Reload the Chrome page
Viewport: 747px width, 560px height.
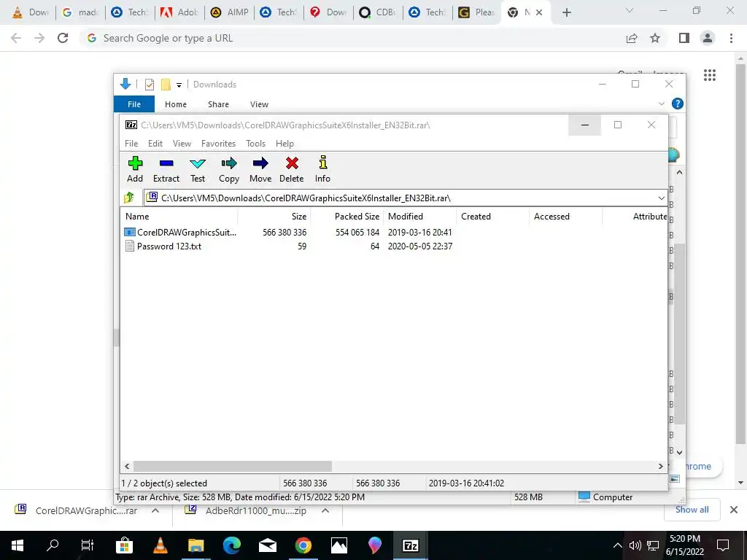point(63,38)
